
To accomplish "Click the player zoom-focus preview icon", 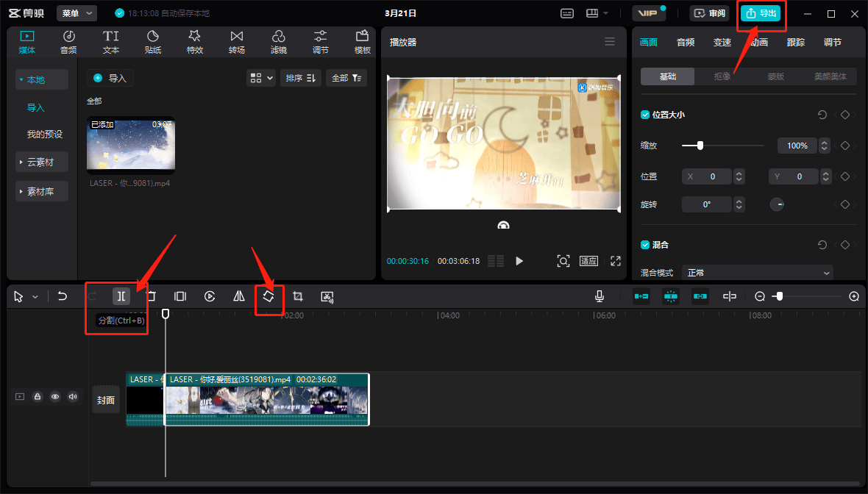I will tap(563, 261).
